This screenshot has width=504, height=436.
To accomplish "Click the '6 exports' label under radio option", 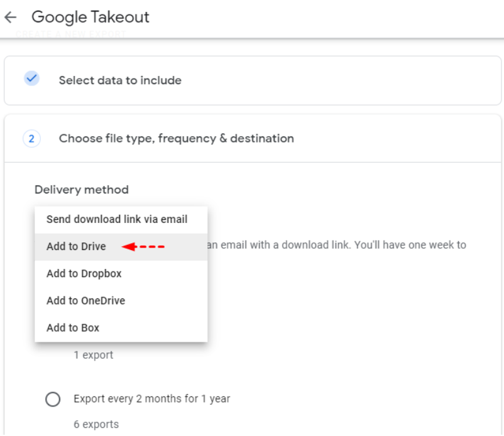I will coord(96,425).
